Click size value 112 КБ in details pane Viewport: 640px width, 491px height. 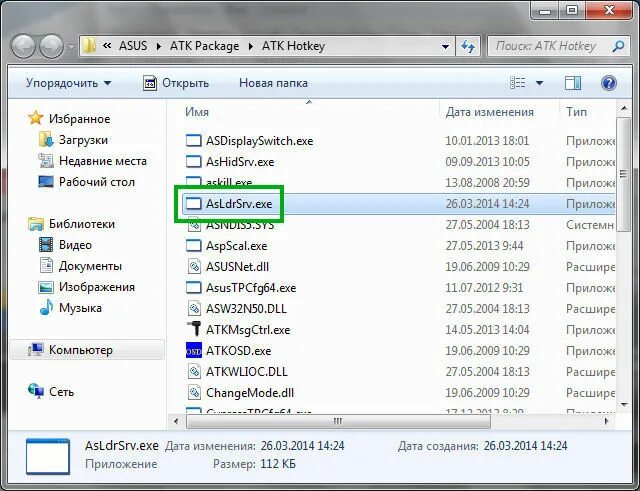click(x=278, y=464)
